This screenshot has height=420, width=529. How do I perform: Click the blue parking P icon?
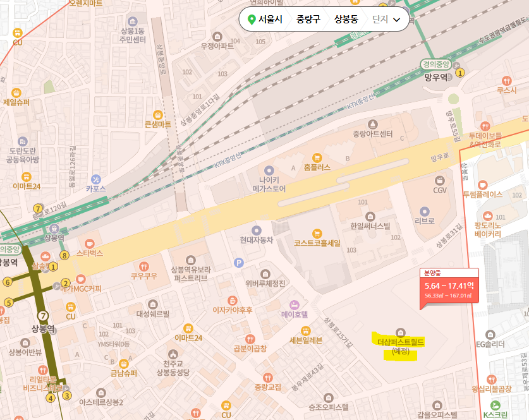239,263
